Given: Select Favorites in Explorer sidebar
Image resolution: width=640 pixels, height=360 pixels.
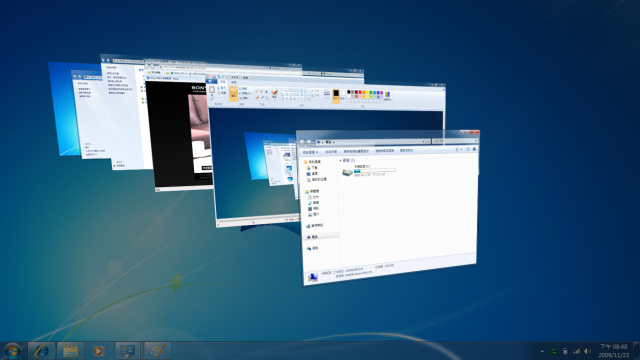Looking at the screenshot, I should click(x=312, y=162).
